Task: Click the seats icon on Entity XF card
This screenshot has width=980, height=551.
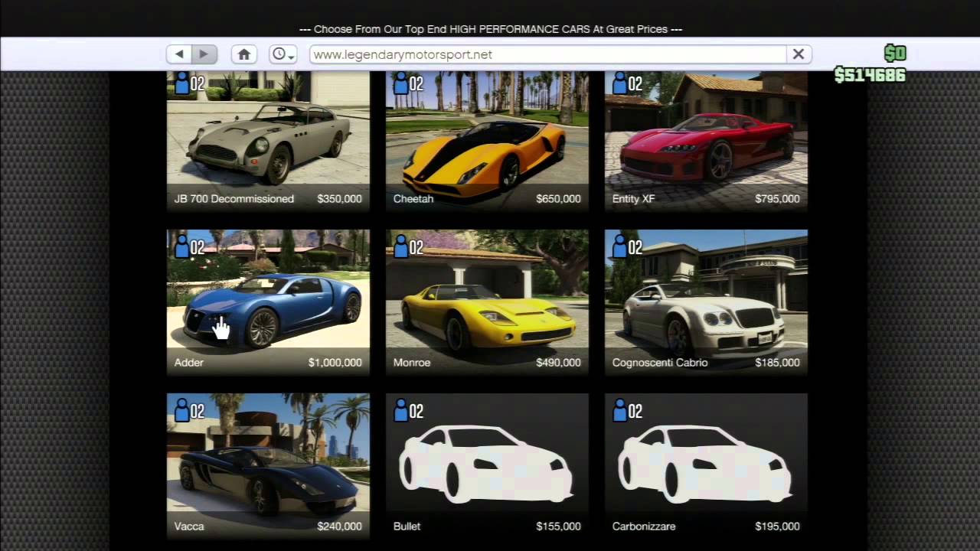Action: click(x=620, y=83)
